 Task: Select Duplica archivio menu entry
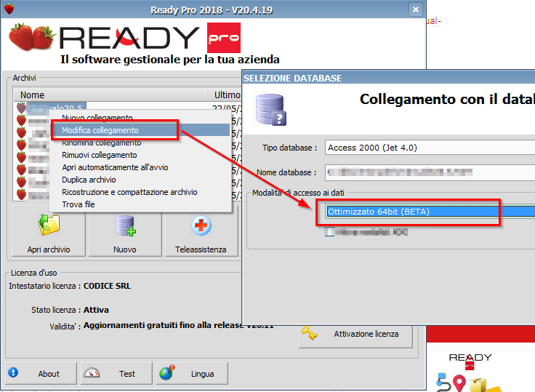pyautogui.click(x=140, y=180)
